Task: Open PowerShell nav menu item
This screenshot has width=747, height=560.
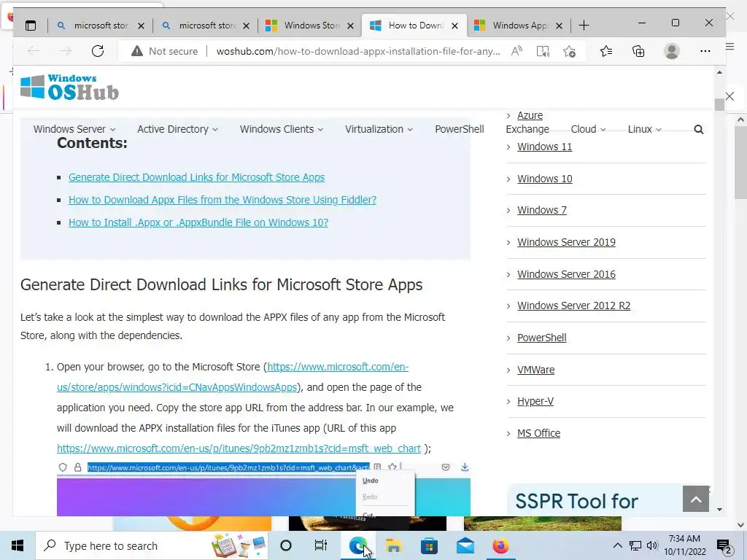Action: pos(460,130)
